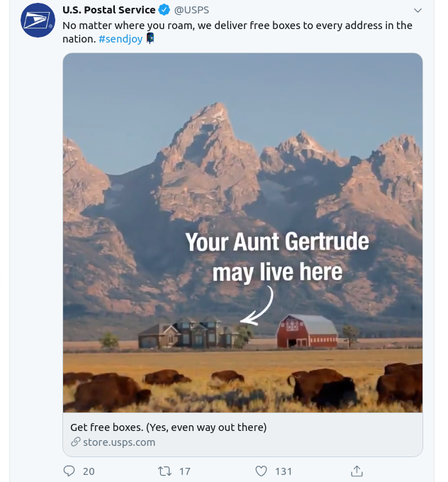Click the USPS eagle profile avatar
448x482 pixels.
click(38, 20)
